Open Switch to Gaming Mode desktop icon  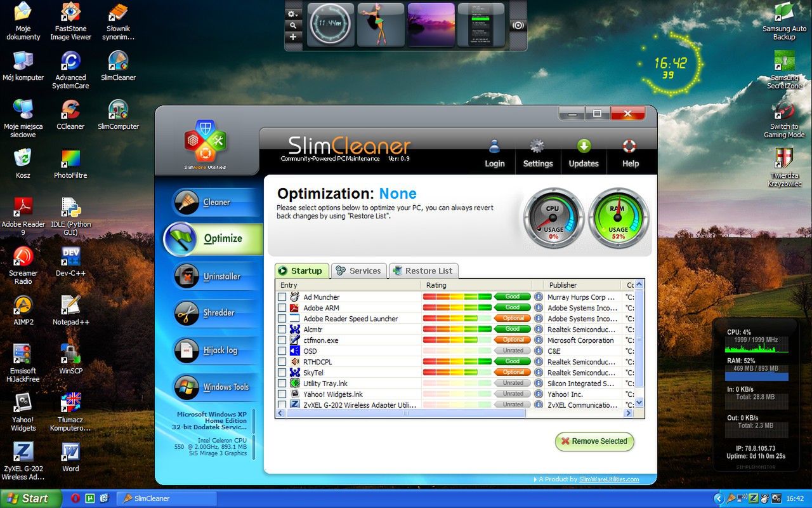point(784,119)
